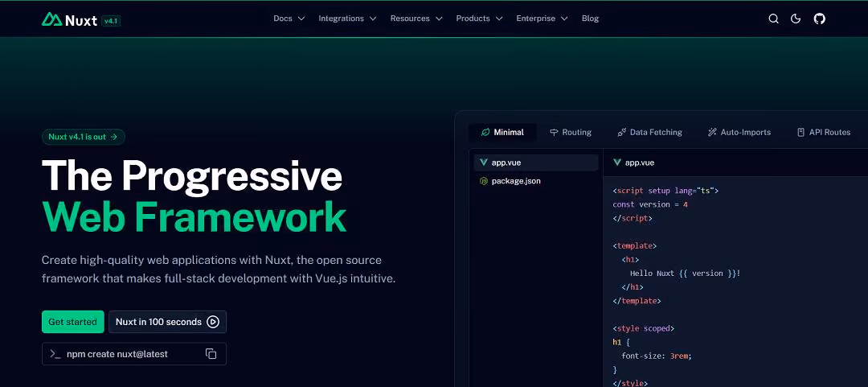Click the 'font-size: 3rem;' code line
868x387 pixels.
[657, 356]
